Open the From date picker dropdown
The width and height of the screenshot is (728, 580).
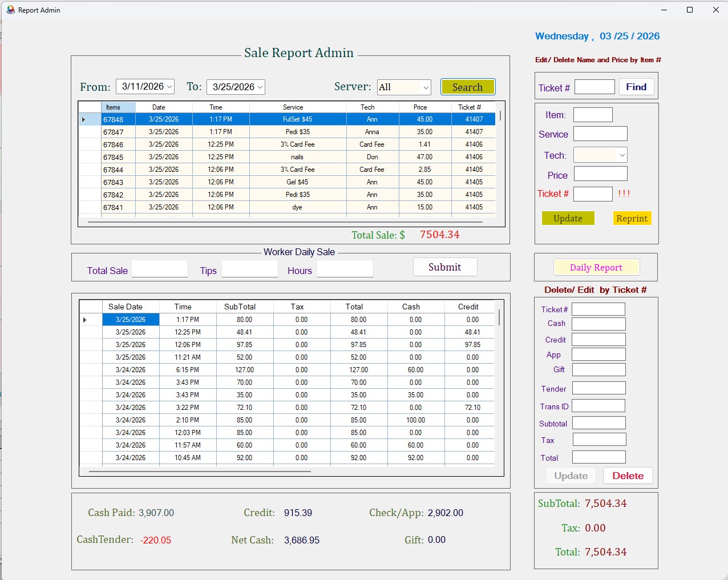168,86
